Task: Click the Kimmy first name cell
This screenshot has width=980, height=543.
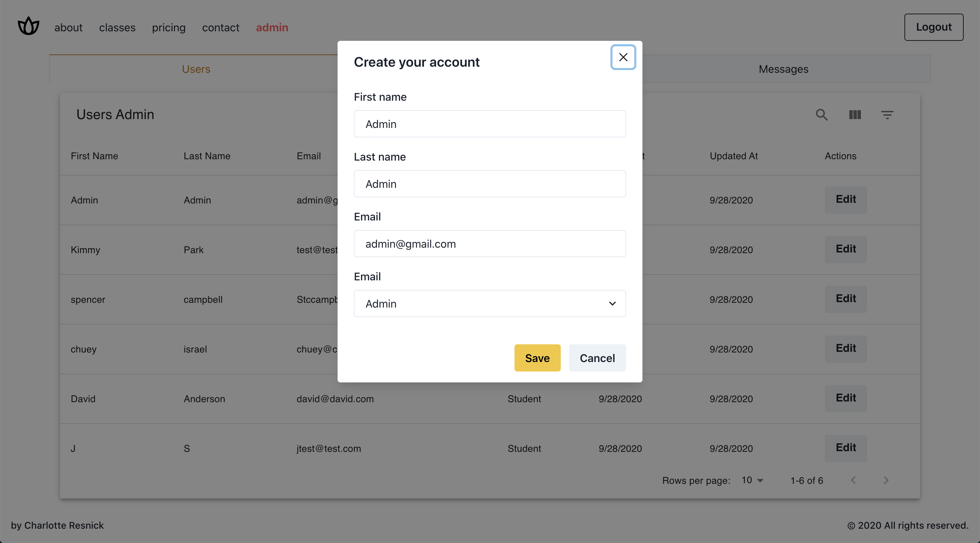Action: click(86, 250)
